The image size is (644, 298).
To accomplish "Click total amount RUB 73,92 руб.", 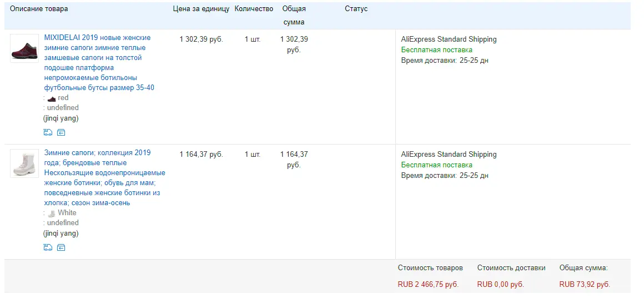I will pos(585,285).
